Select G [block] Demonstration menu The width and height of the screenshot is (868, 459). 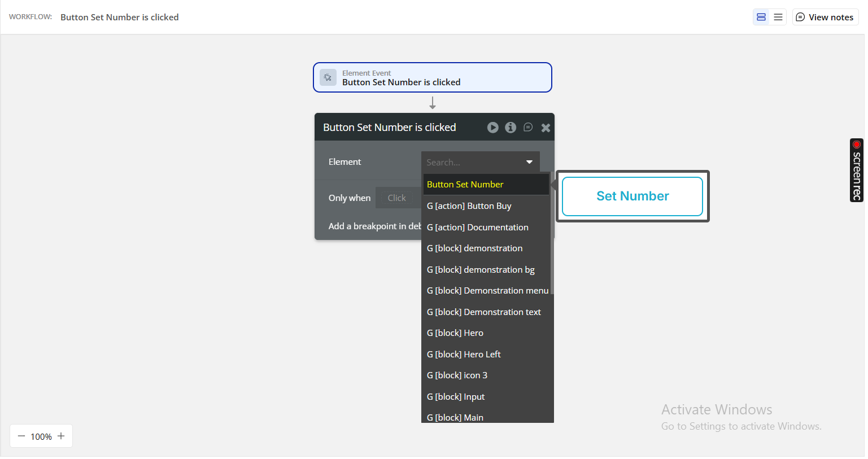pos(487,291)
